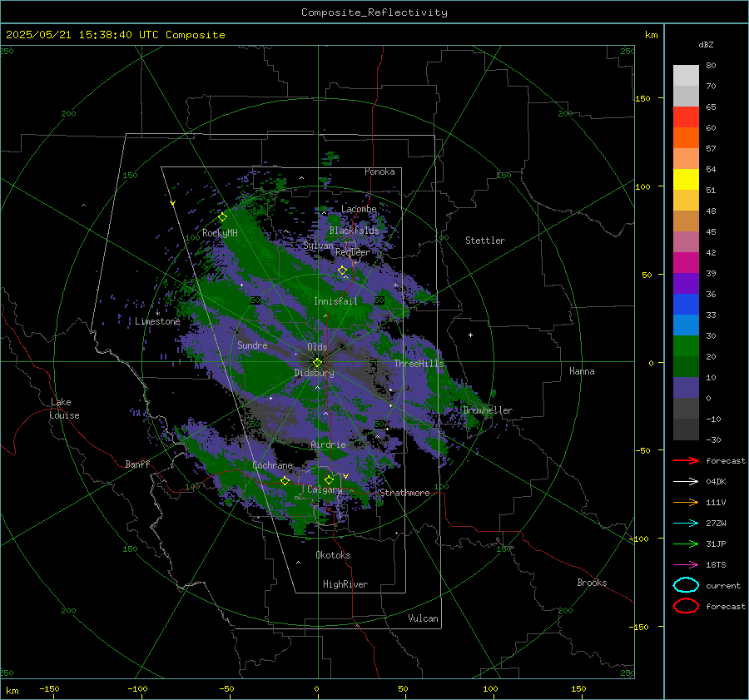The image size is (749, 700).
Task: Click the Stettler label
Action: pyautogui.click(x=485, y=241)
